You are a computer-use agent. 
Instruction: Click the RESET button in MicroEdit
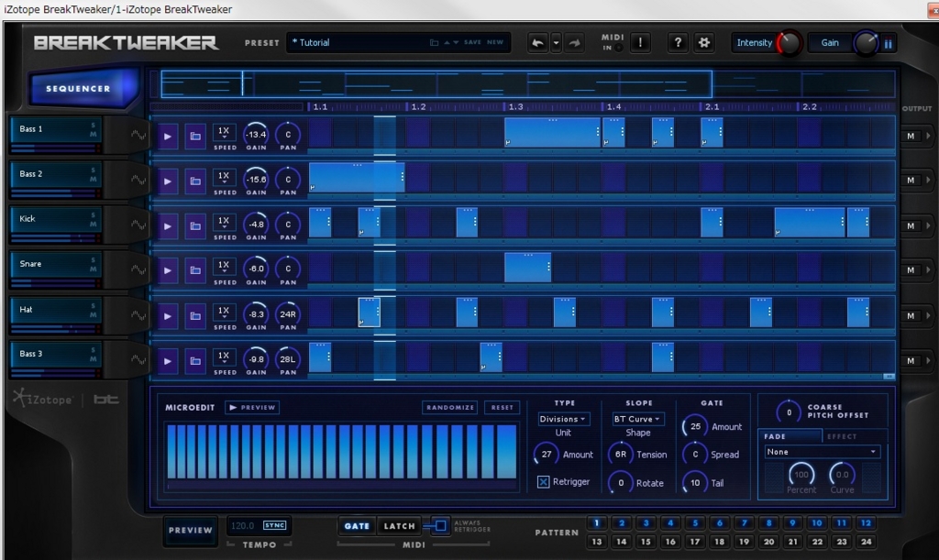(x=502, y=407)
